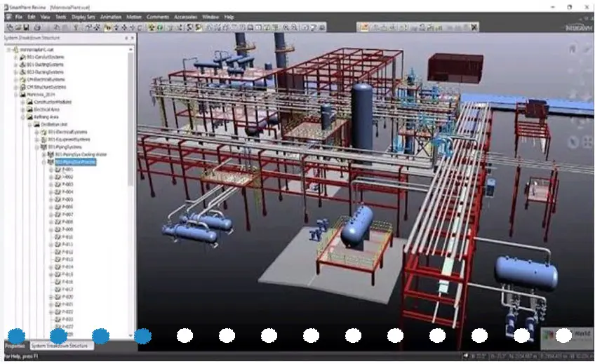Image resolution: width=595 pixels, height=364 pixels.
Task: Open the Animation menu
Action: pyautogui.click(x=111, y=17)
